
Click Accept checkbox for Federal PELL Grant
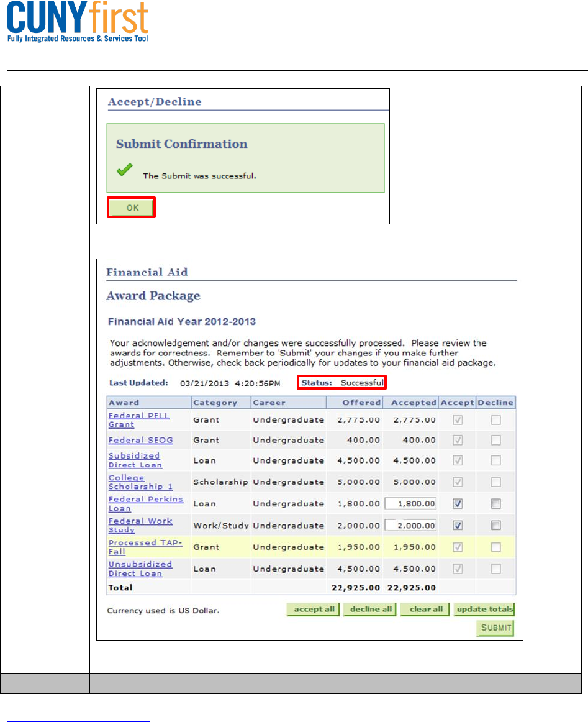click(x=458, y=420)
